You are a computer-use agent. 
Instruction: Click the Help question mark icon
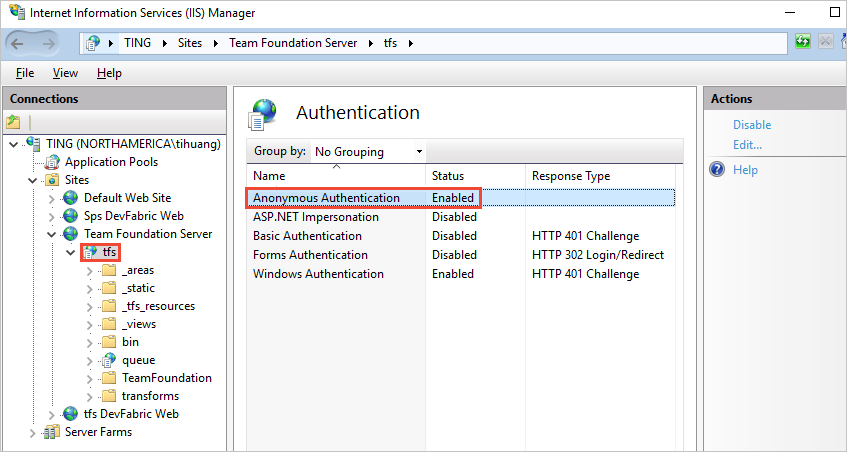717,170
